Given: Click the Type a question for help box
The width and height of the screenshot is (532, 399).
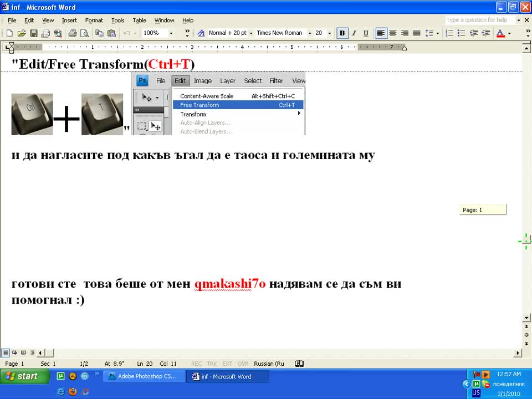Looking at the screenshot, I should click(480, 20).
